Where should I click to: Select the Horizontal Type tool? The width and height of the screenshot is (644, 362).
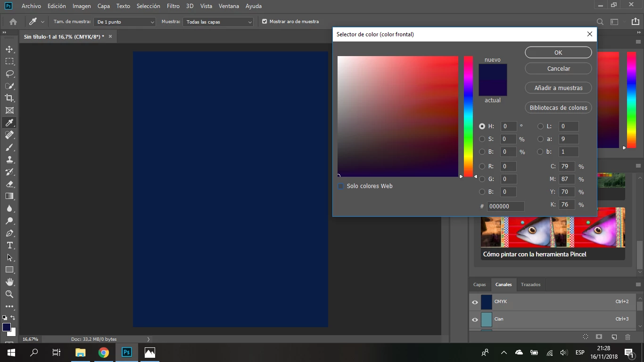[x=9, y=245]
